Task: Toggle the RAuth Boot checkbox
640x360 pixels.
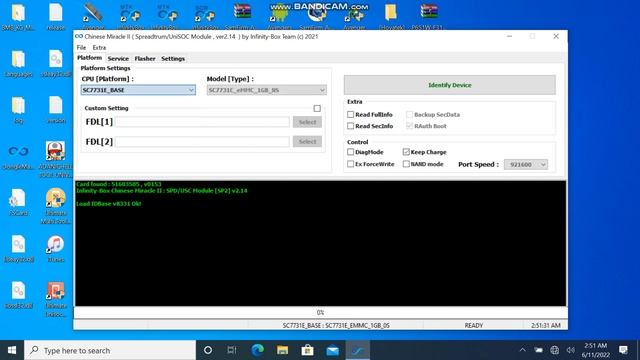Action: tap(409, 126)
